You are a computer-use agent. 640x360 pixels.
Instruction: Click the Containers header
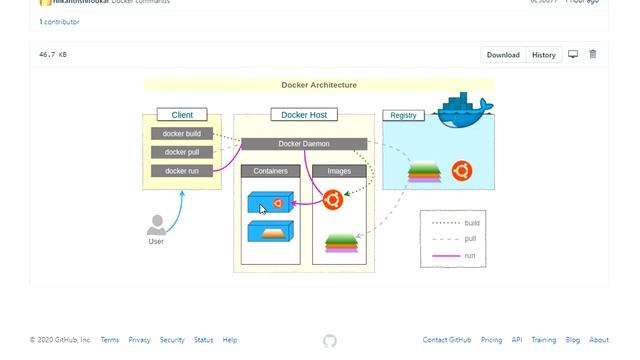tap(271, 171)
